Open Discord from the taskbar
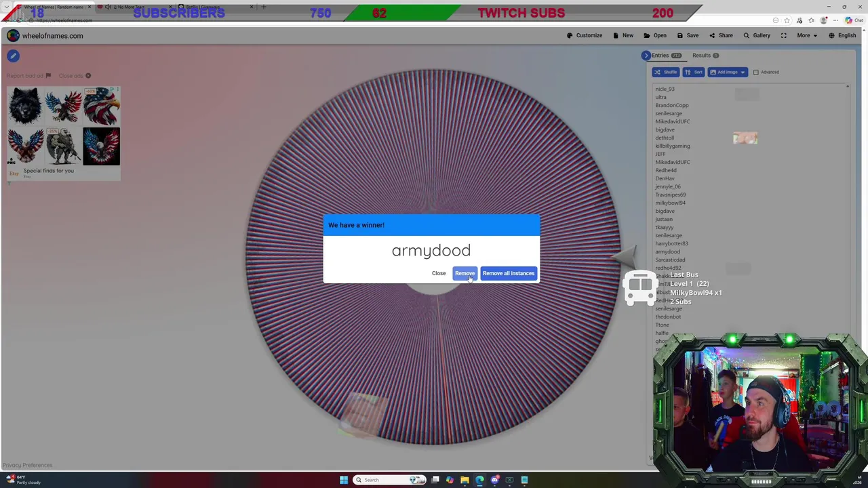 494,480
